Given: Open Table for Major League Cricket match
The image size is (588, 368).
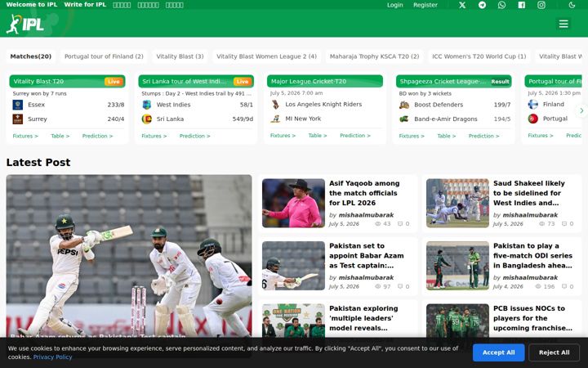Looking at the screenshot, I should 318,136.
